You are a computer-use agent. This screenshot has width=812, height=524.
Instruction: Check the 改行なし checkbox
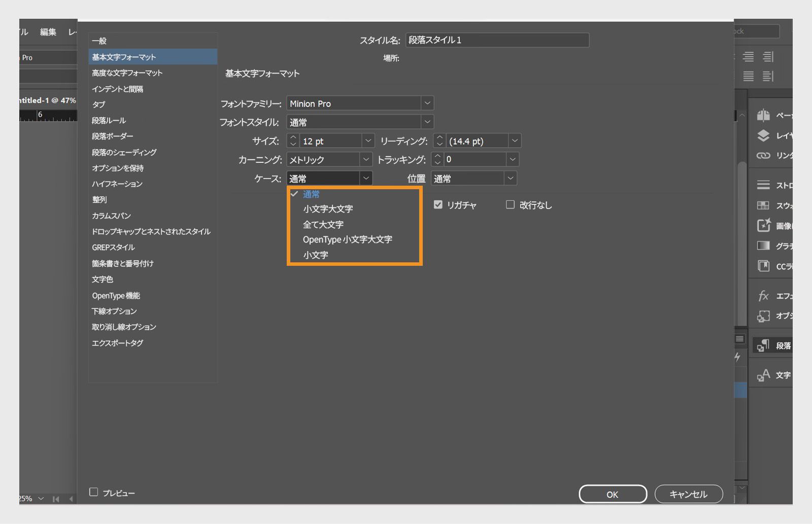(x=510, y=204)
